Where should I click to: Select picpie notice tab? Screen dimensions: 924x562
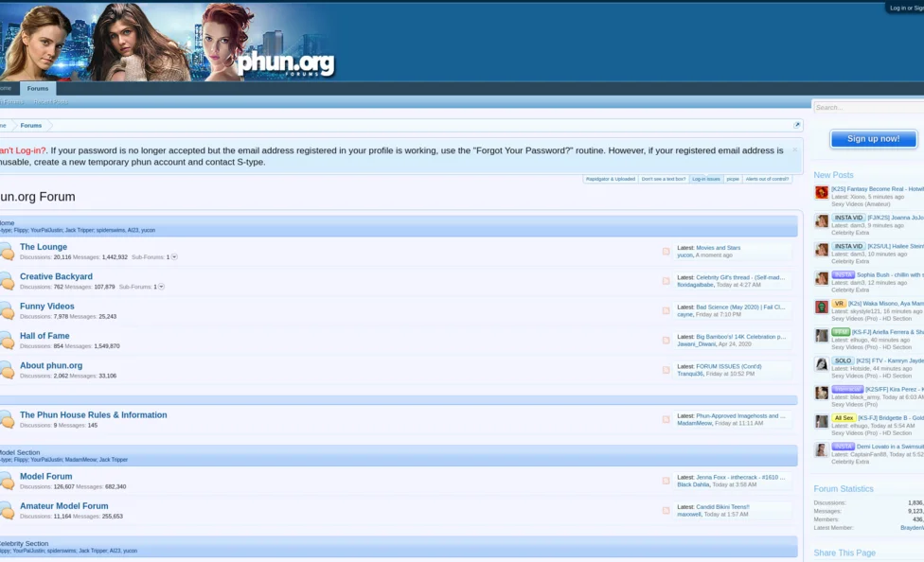[x=733, y=179]
